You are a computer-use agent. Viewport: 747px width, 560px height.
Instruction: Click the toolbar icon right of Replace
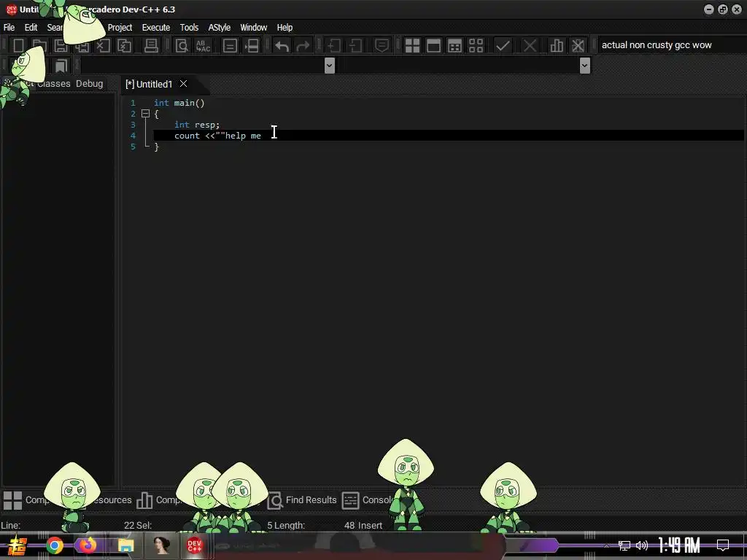pyautogui.click(x=230, y=46)
